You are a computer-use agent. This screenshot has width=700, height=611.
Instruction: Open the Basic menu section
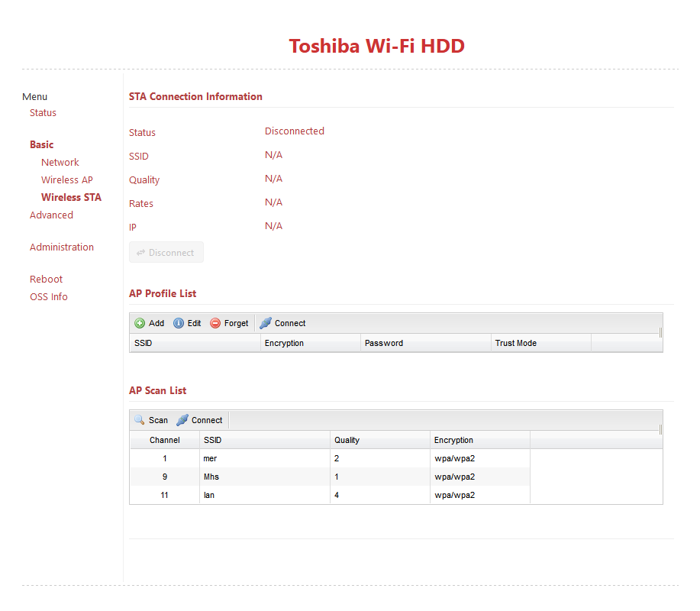41,144
